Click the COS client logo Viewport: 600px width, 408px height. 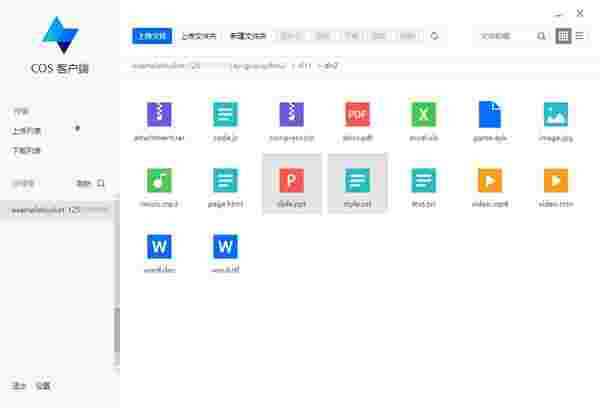pos(60,34)
